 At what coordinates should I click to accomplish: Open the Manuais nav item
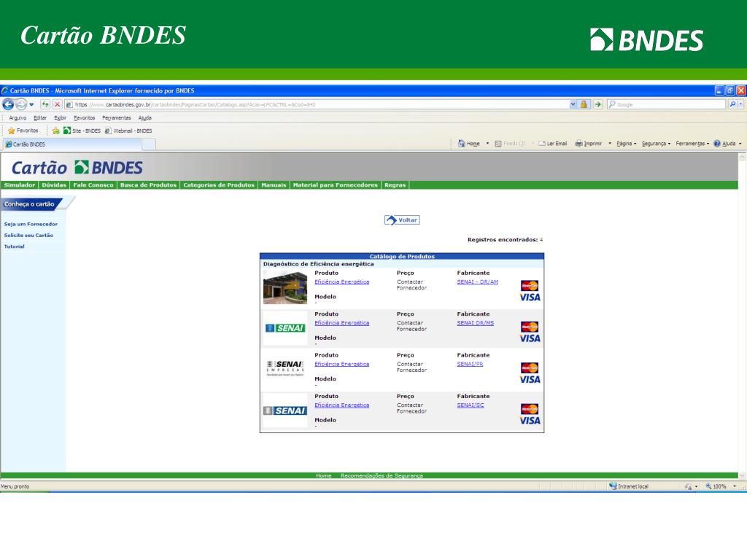274,185
